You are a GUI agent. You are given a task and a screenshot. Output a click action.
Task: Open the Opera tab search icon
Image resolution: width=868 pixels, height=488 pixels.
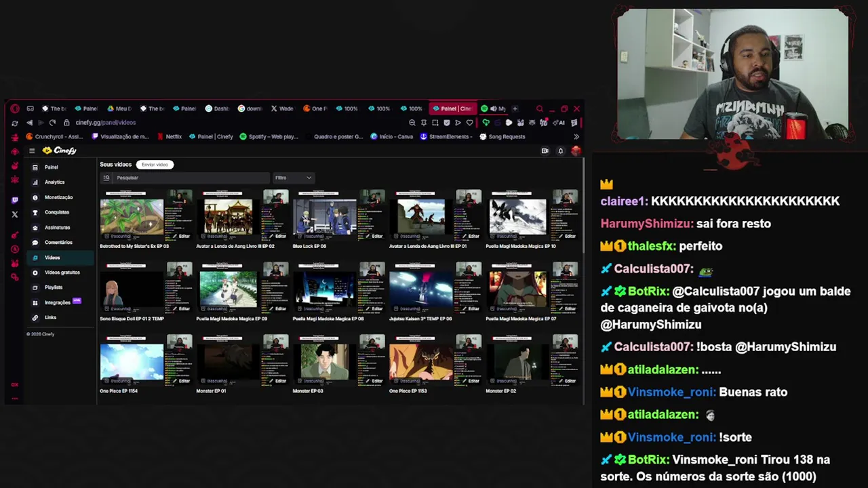tap(540, 108)
